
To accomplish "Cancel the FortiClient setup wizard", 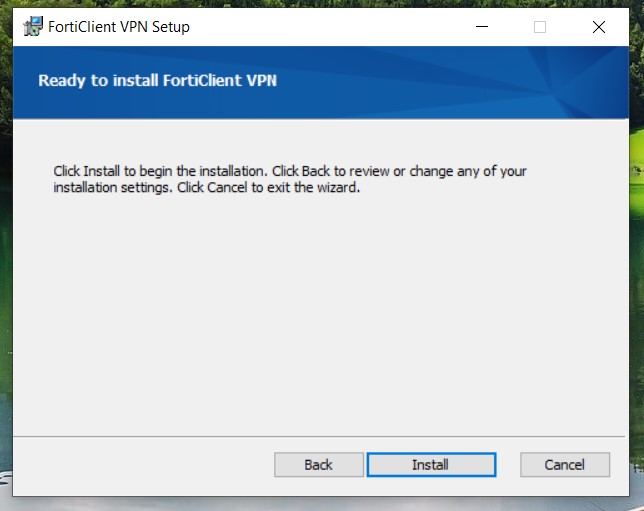I will point(565,465).
